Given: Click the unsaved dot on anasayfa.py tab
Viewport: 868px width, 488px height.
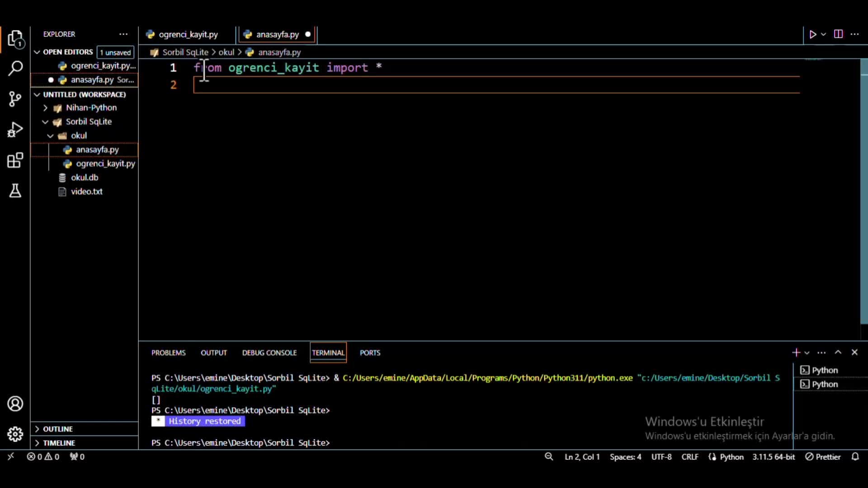Looking at the screenshot, I should [308, 34].
